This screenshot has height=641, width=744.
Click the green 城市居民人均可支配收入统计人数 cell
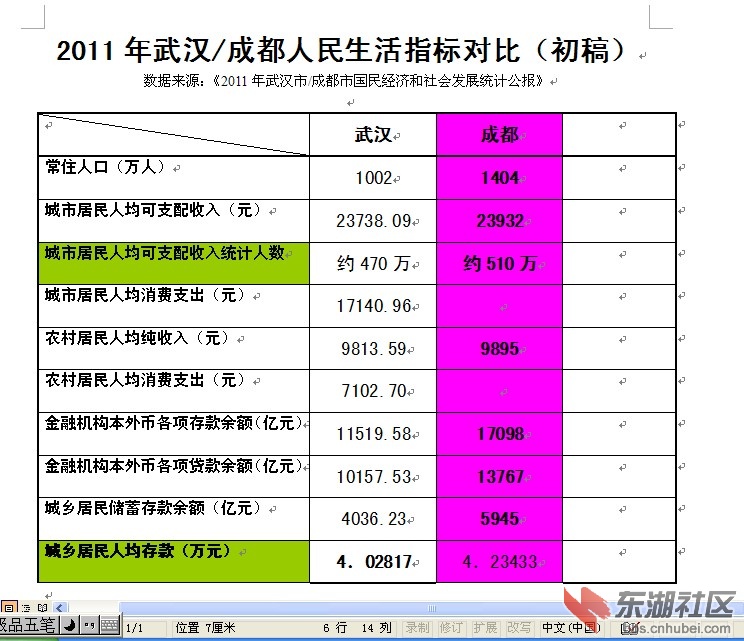pos(174,264)
